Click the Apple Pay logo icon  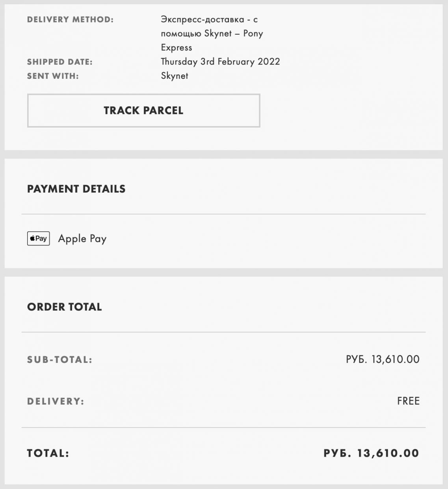pyautogui.click(x=38, y=238)
